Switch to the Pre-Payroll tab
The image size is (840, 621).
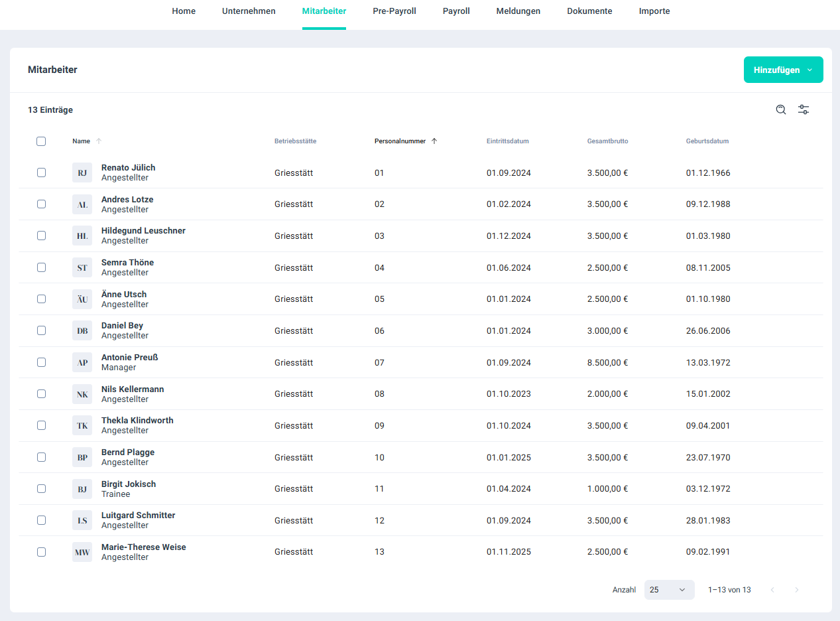tap(394, 11)
